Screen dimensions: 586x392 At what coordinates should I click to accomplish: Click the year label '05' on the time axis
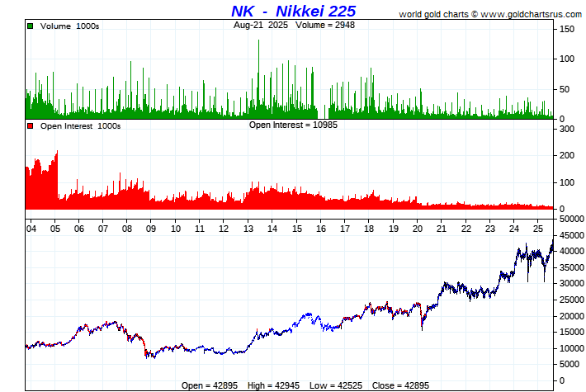pos(55,229)
